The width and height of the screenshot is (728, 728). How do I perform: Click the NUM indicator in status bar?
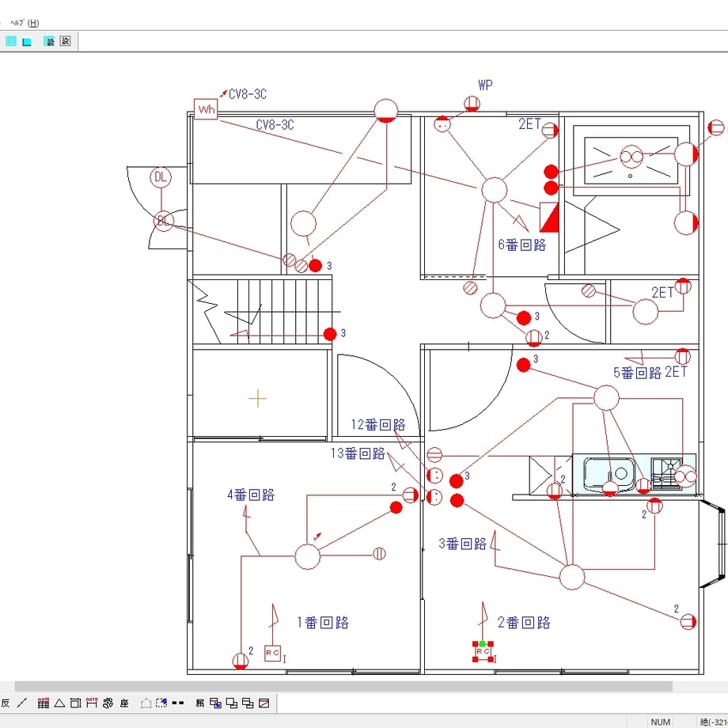click(x=660, y=722)
